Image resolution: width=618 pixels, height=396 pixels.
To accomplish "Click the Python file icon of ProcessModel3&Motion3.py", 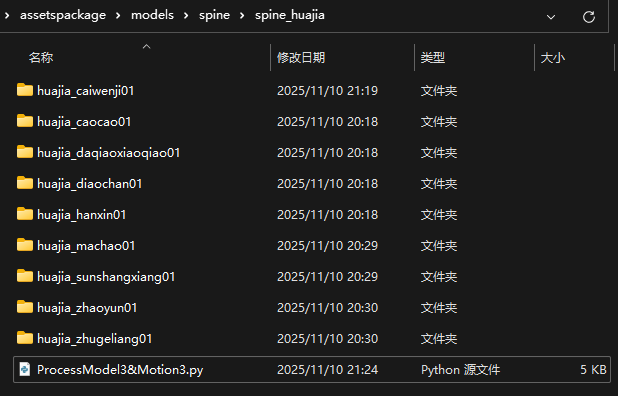I will point(25,370).
